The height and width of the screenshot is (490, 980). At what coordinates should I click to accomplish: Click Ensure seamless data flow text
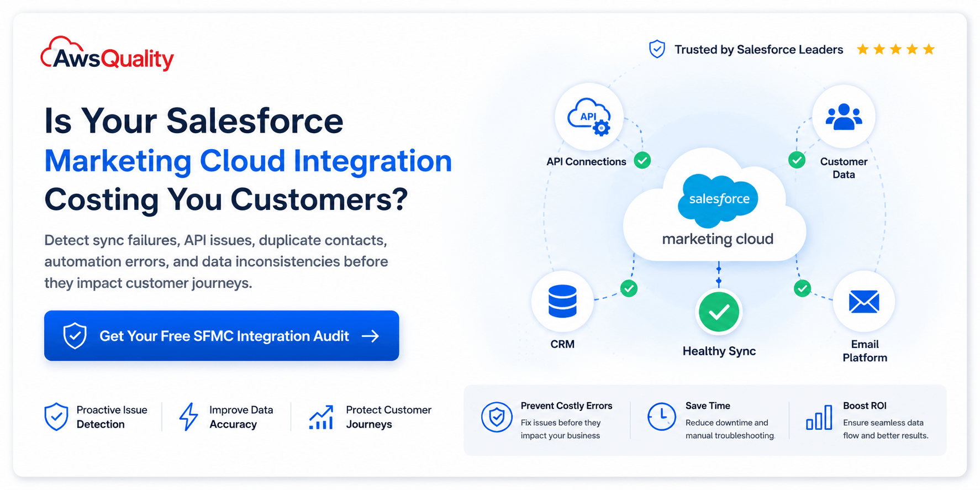coord(886,429)
